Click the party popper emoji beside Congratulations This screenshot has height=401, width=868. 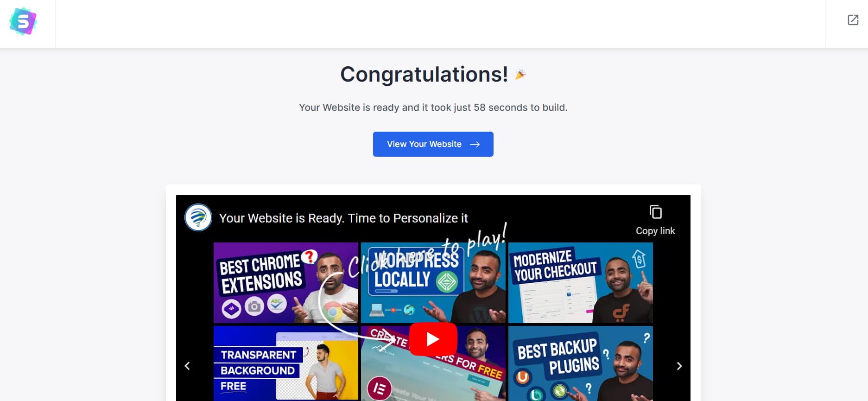coord(521,74)
